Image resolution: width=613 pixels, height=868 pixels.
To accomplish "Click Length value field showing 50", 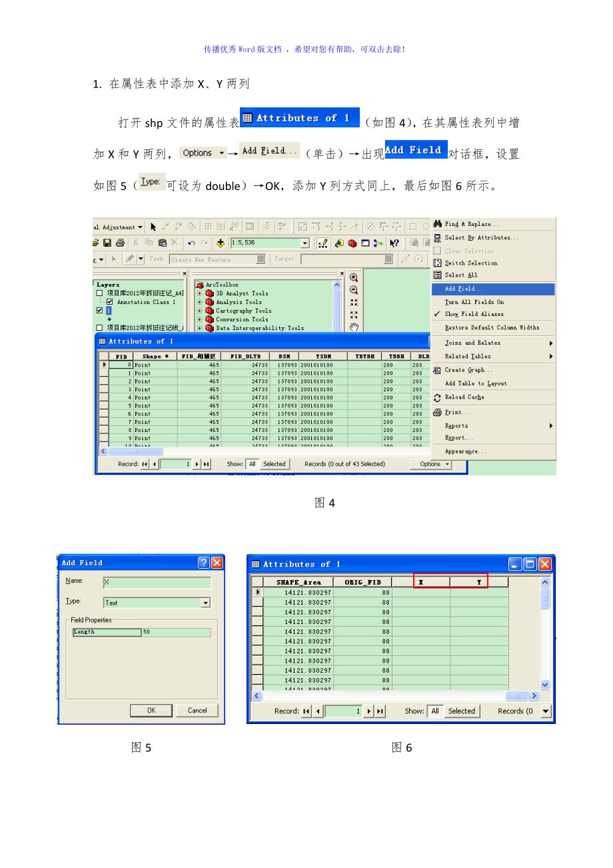I will pyautogui.click(x=176, y=632).
